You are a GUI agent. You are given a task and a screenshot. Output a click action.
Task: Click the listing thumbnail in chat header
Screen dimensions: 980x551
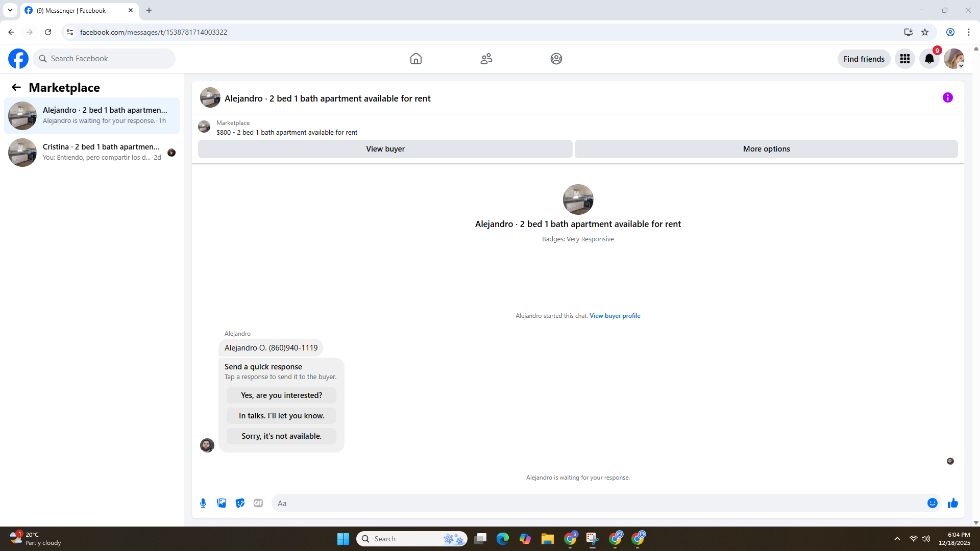coord(210,97)
